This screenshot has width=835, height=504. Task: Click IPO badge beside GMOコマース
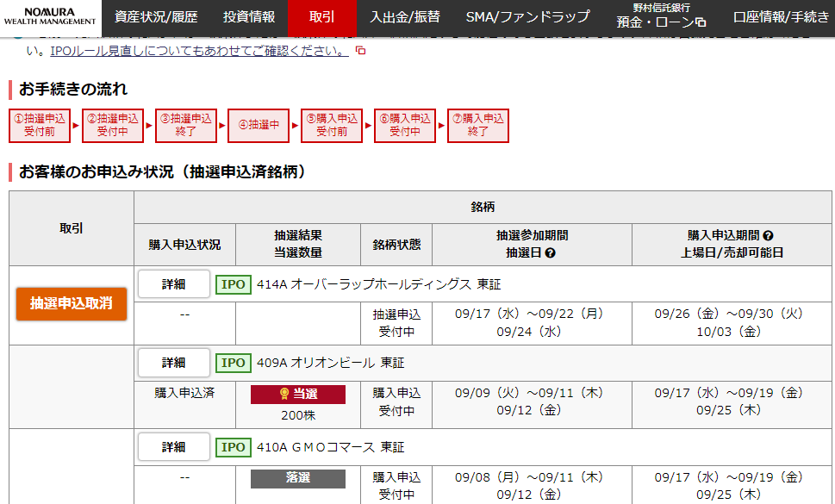pyautogui.click(x=233, y=447)
